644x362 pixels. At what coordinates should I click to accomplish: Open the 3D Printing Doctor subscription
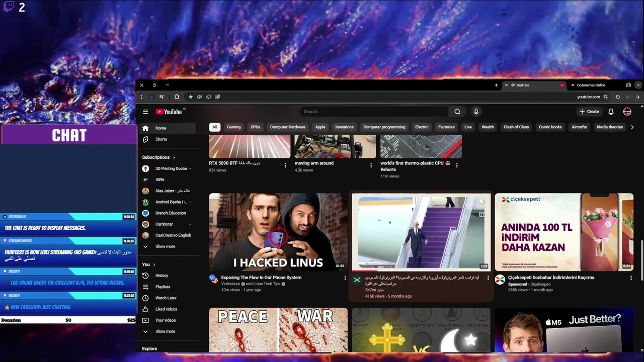point(167,168)
